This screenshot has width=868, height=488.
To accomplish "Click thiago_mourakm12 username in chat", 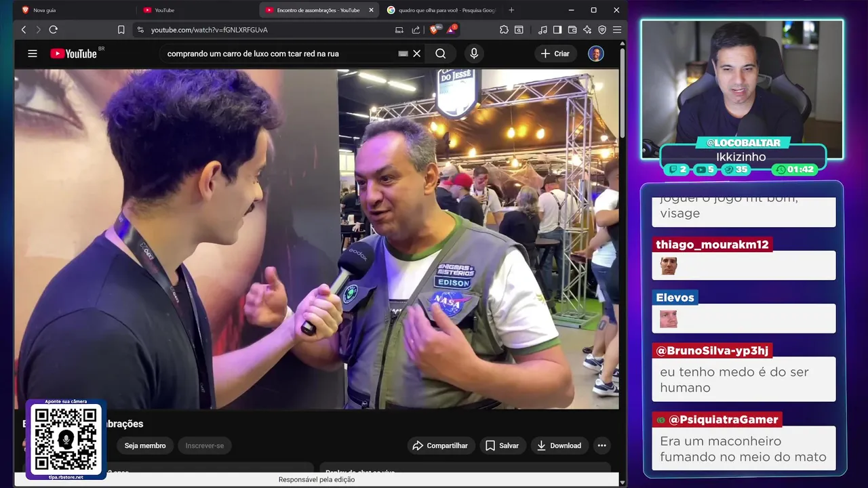I will pyautogui.click(x=712, y=245).
